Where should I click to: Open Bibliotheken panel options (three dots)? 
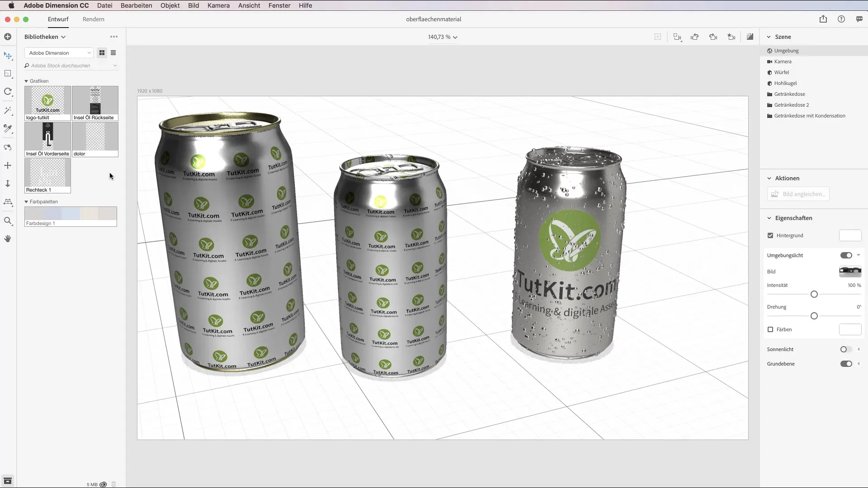[x=114, y=37]
